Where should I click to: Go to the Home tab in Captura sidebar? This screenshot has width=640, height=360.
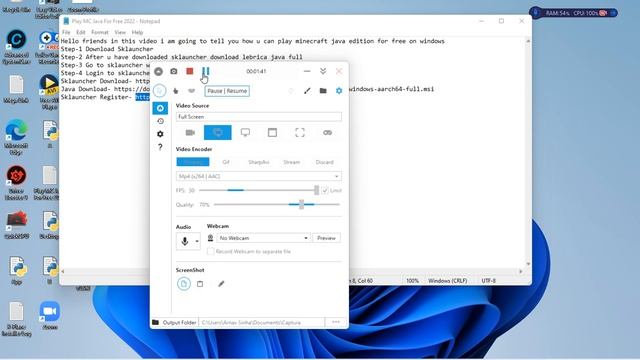click(x=160, y=108)
